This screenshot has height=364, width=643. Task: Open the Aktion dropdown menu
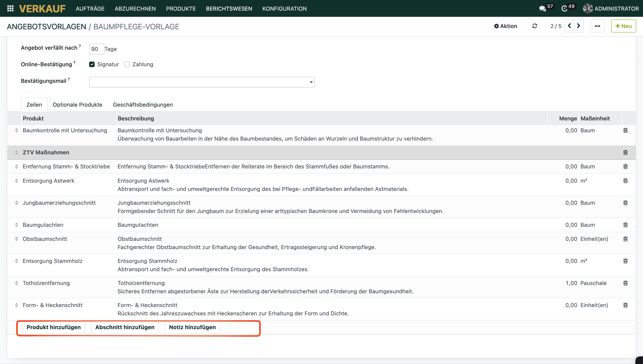(x=505, y=26)
